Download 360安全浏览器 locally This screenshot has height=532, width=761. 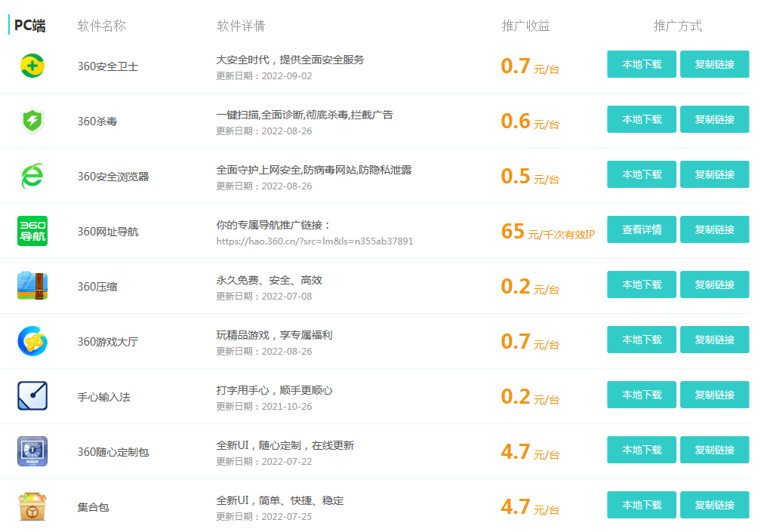point(642,174)
